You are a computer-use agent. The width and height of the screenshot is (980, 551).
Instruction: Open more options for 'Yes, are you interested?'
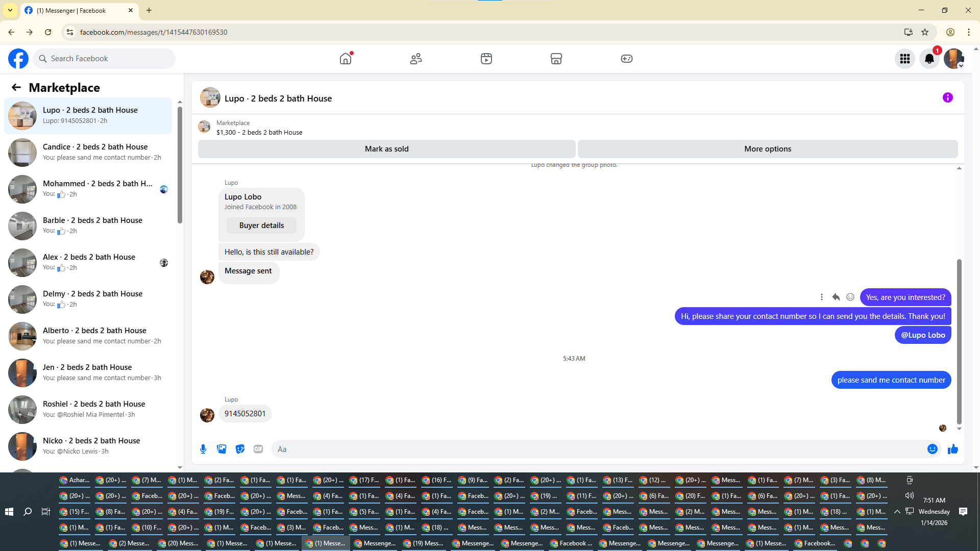click(x=822, y=297)
